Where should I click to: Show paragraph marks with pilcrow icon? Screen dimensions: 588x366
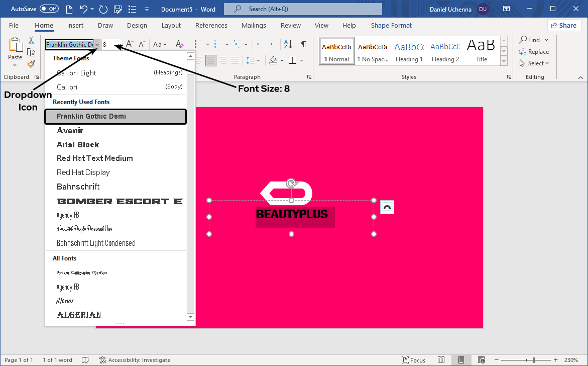point(304,44)
